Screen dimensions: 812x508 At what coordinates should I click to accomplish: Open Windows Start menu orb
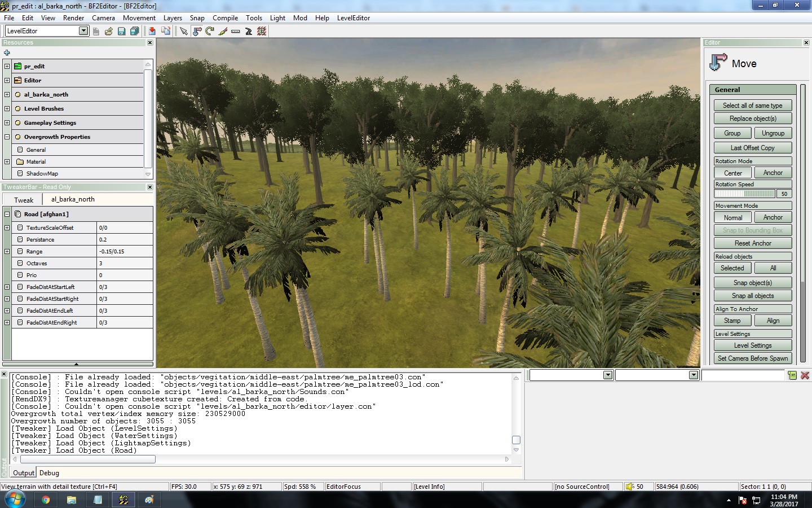(15, 499)
